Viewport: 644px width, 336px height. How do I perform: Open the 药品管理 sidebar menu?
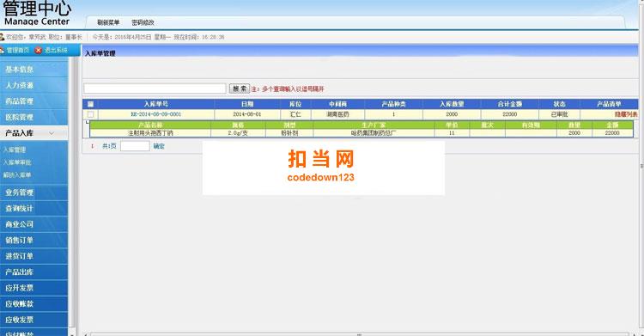33,101
